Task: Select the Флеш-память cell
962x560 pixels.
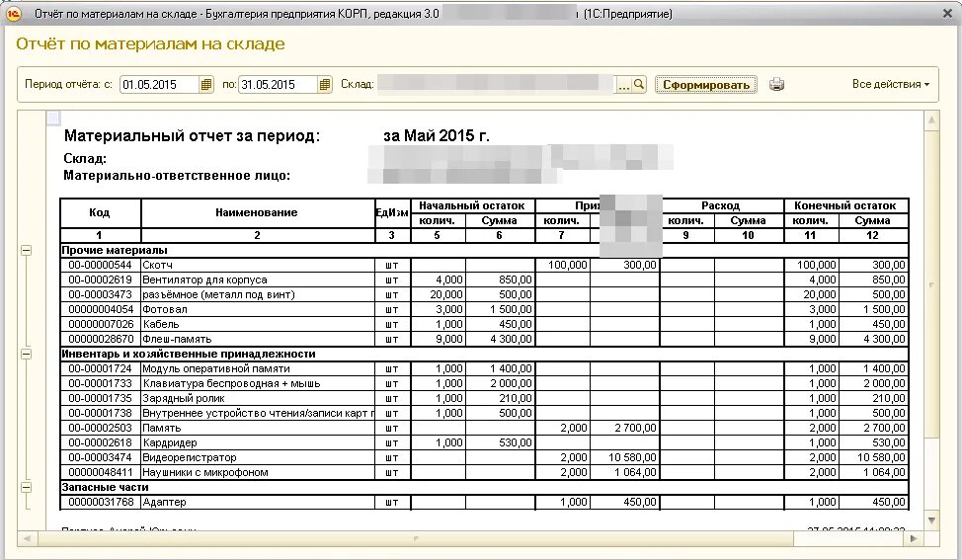Action: click(258, 339)
